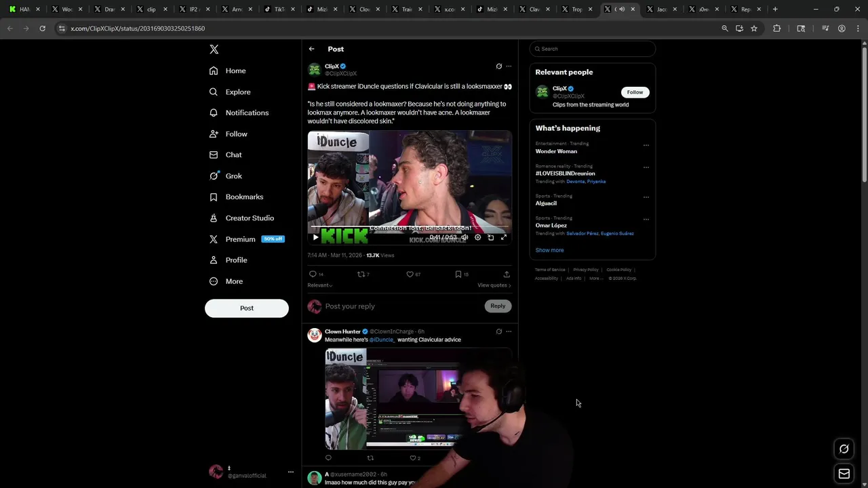The width and height of the screenshot is (868, 488).
Task: Open more options for Omar López trend
Action: coord(646,220)
